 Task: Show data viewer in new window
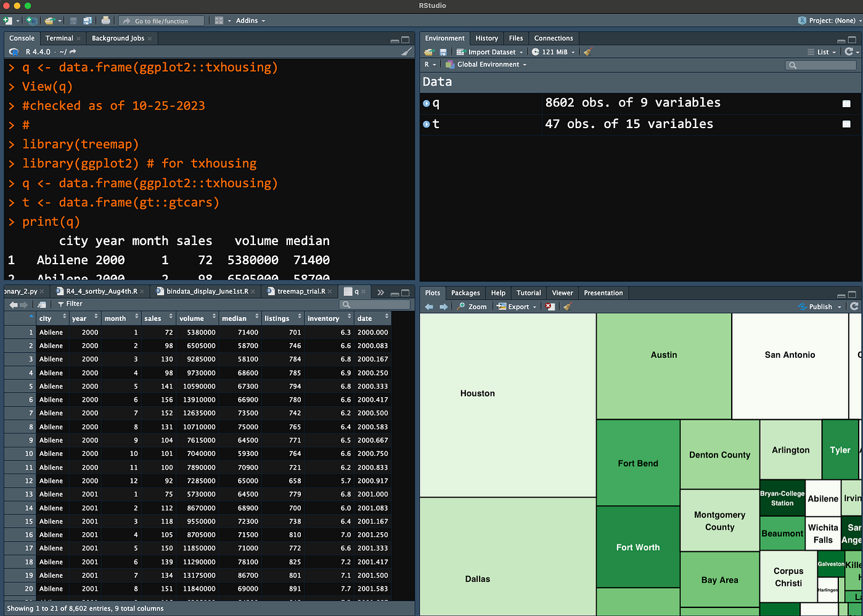point(42,304)
